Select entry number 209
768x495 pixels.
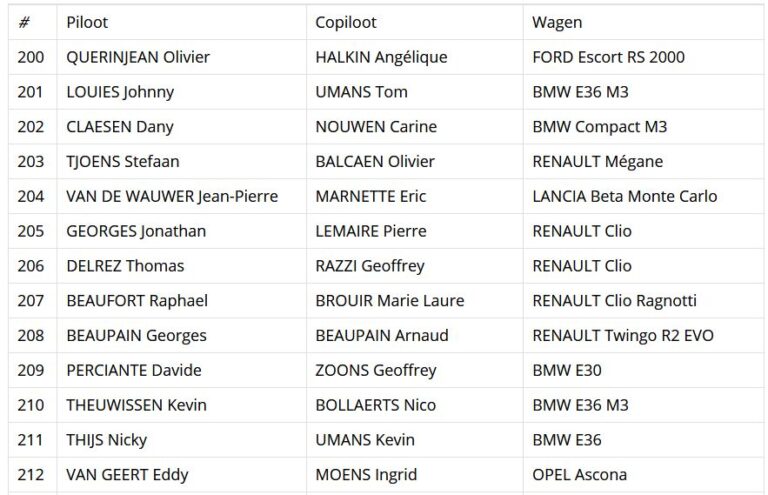coord(32,370)
